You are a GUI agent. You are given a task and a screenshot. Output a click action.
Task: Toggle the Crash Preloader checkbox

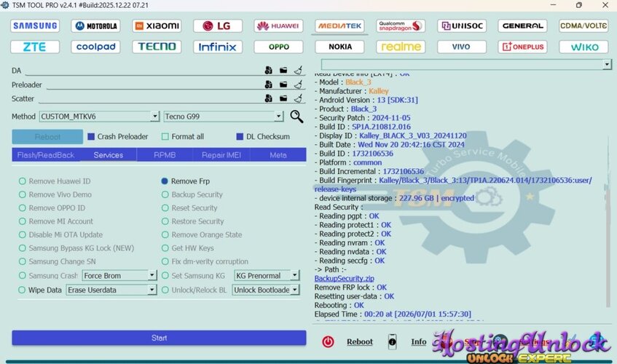point(91,136)
